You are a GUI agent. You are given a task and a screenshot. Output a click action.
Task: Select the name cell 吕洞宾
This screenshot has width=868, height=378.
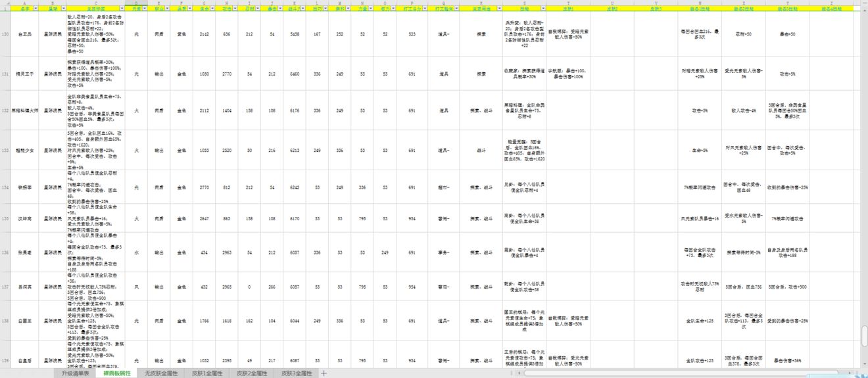pyautogui.click(x=25, y=287)
